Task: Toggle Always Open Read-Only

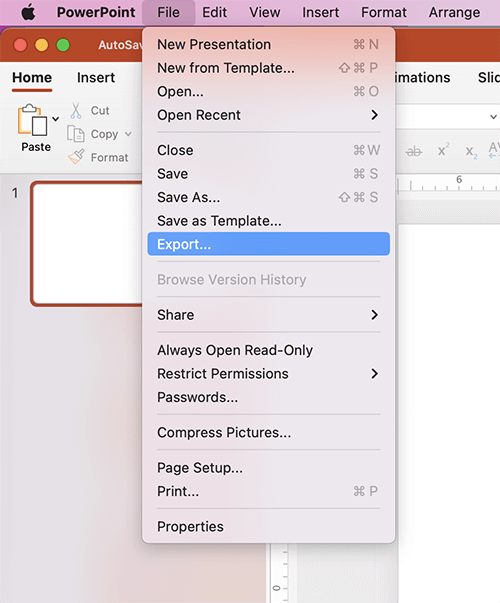Action: pyautogui.click(x=268, y=350)
